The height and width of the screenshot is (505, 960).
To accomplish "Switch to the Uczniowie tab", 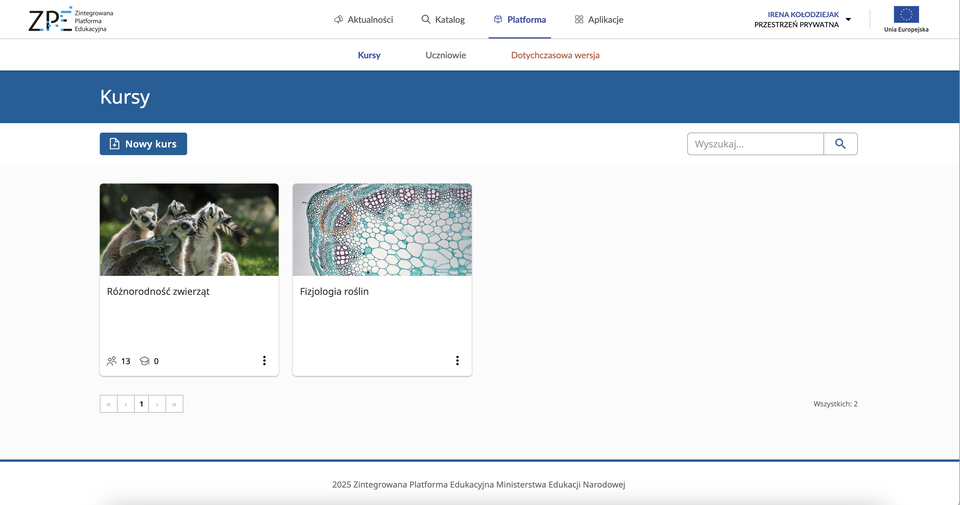I will click(446, 56).
